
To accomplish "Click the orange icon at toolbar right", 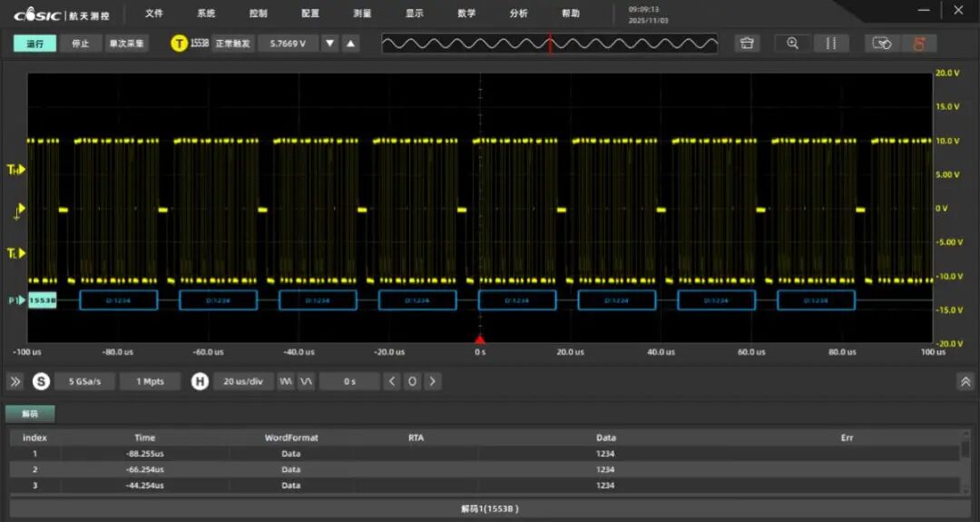I will [x=918, y=44].
